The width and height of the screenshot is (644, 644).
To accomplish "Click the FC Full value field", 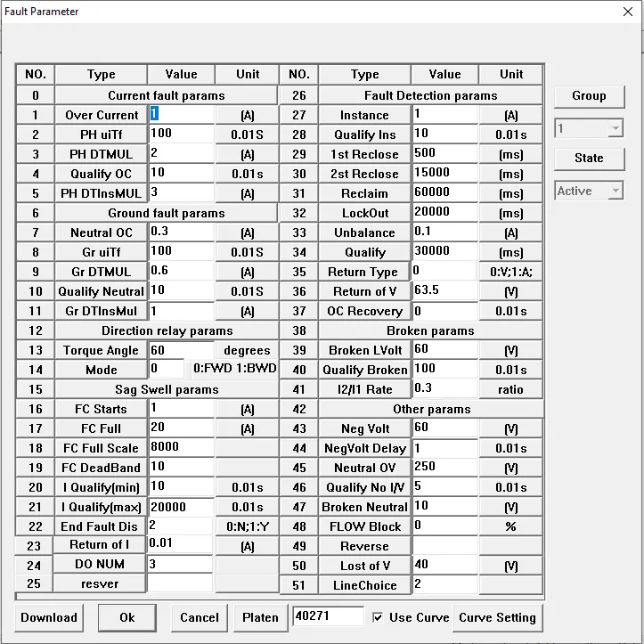I will coord(181,428).
